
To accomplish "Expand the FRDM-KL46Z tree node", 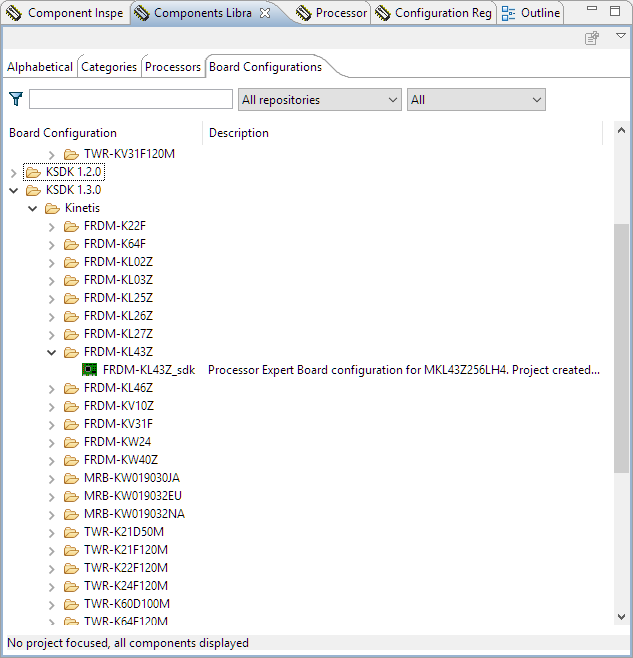I will pyautogui.click(x=52, y=389).
